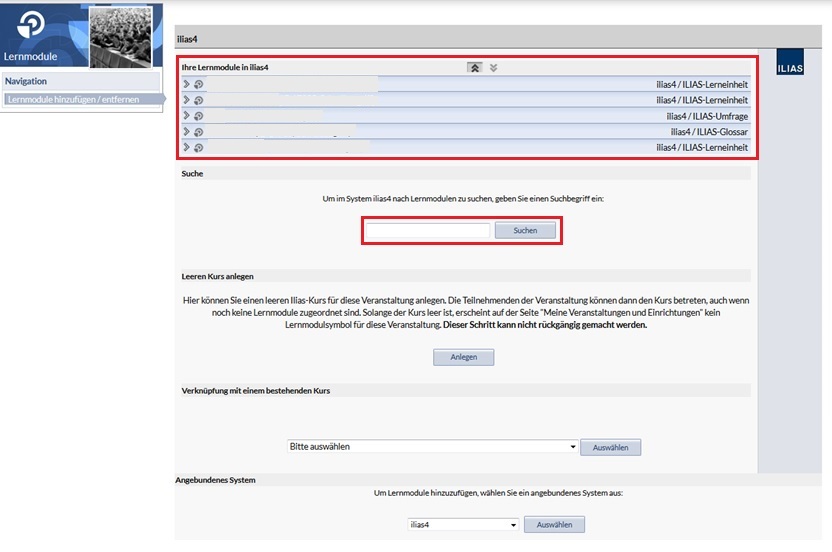The image size is (832, 552).
Task: Click the module icon in the ILIAS-Umfrage row
Action: point(198,116)
